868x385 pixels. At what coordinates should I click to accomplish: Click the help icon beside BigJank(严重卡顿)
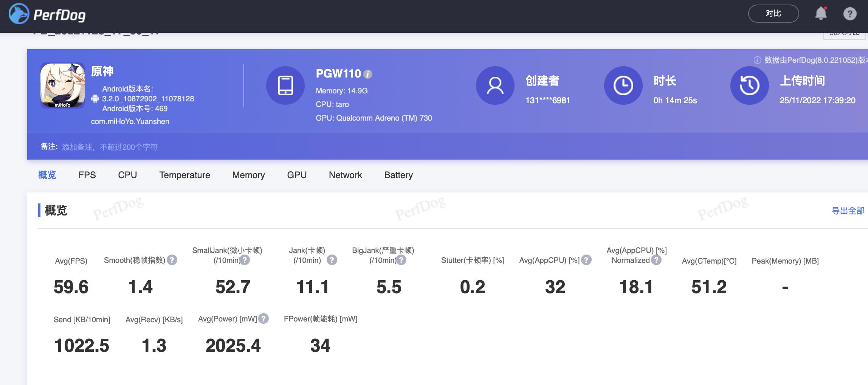click(401, 260)
